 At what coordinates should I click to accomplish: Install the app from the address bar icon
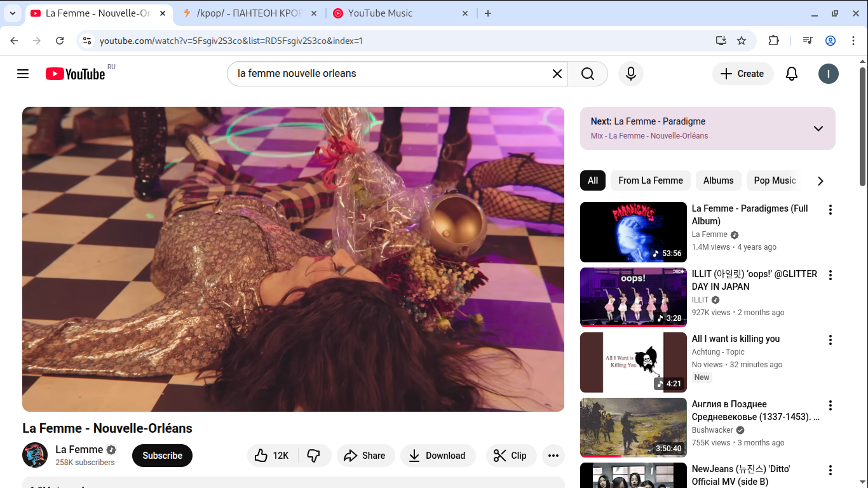pos(721,41)
